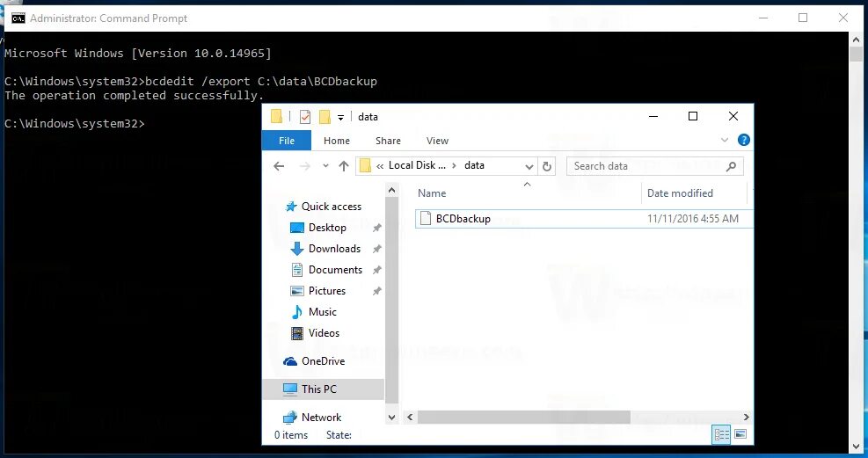
Task: Open the Recent locations dropdown
Action: 325,166
